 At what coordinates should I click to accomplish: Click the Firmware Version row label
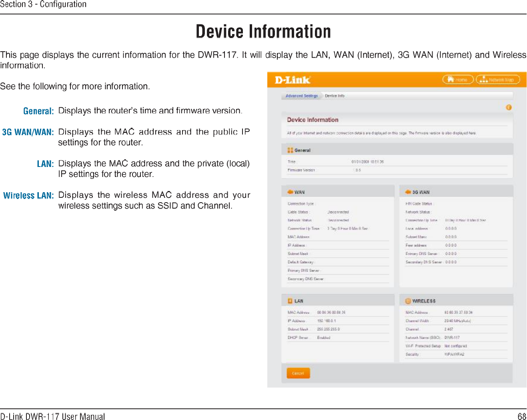[301, 171]
